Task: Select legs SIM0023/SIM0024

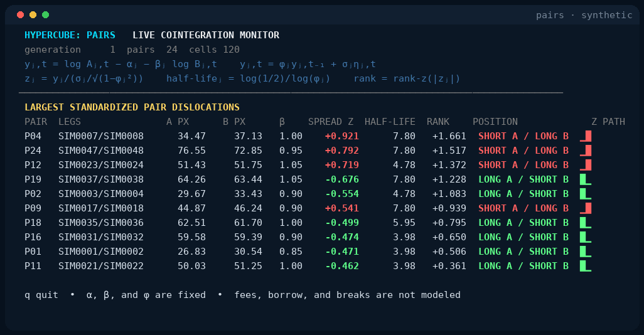Action: 101,165
